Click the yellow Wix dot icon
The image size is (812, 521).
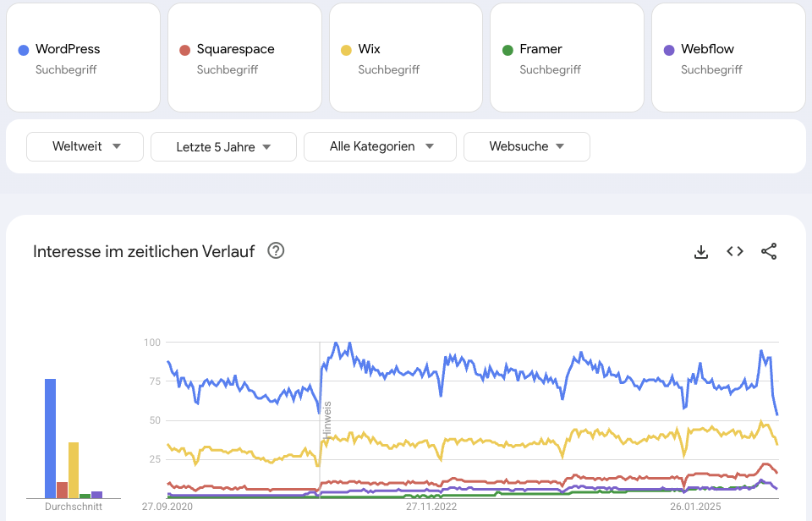[x=346, y=50]
